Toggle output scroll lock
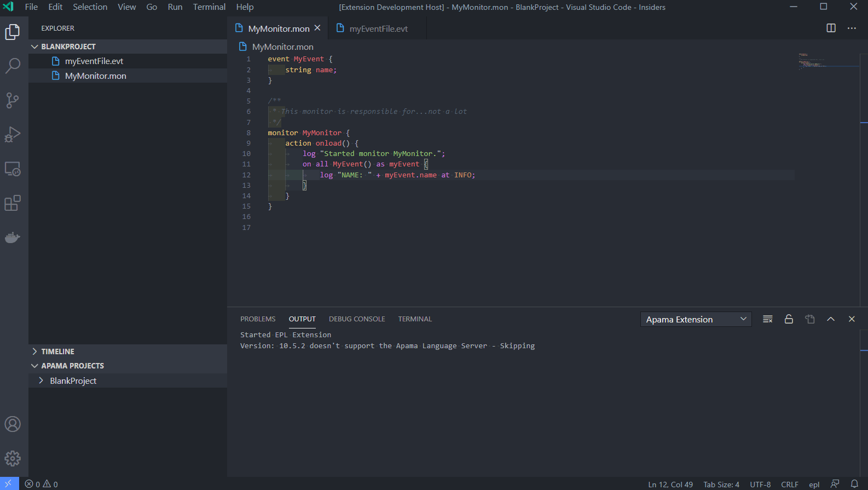Screen dimensions: 868x490 [789, 319]
